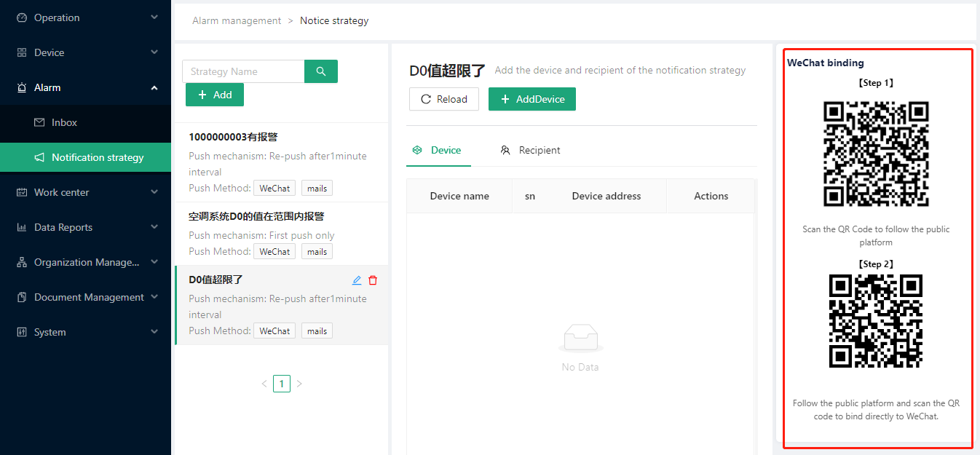Click the Step 1 QR code
Viewport: 980px width, 455px height.
pyautogui.click(x=876, y=154)
